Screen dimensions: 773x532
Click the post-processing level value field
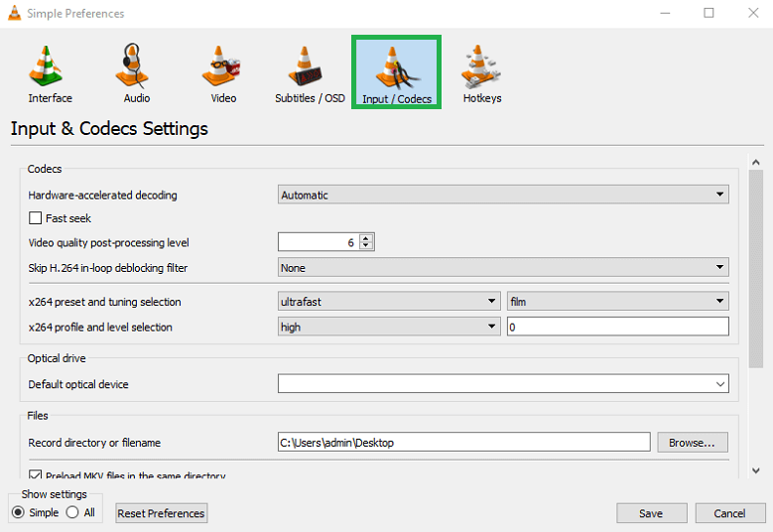point(319,242)
